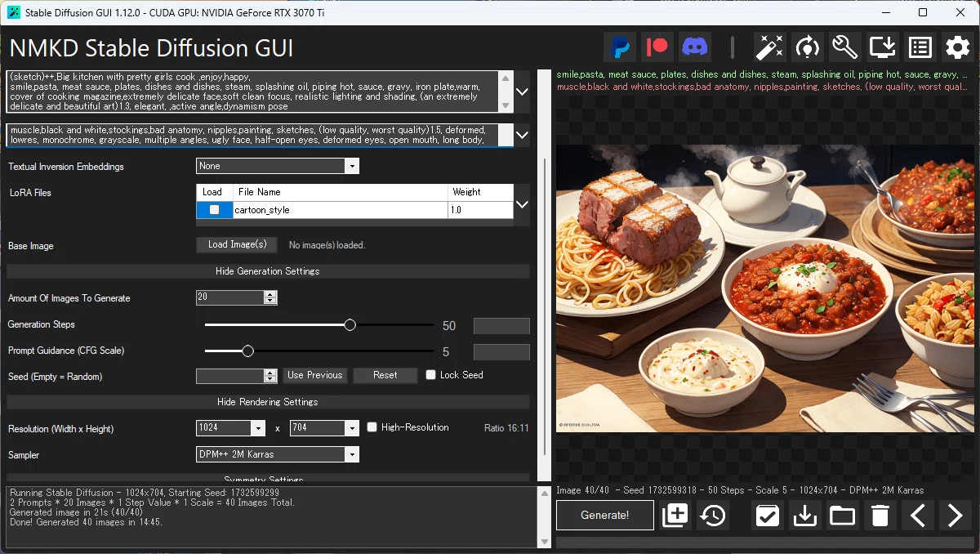Viewport: 980px width, 554px height.
Task: Open the Discord server icon
Action: coord(695,47)
